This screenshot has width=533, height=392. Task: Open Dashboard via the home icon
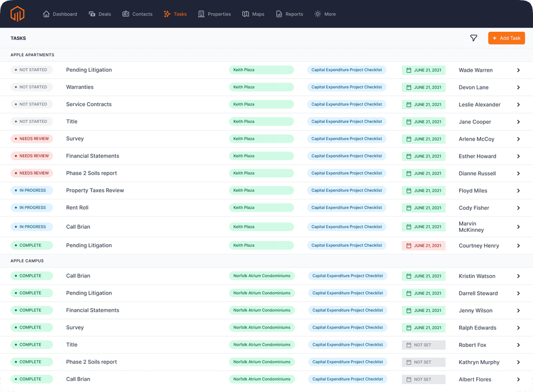tap(46, 14)
